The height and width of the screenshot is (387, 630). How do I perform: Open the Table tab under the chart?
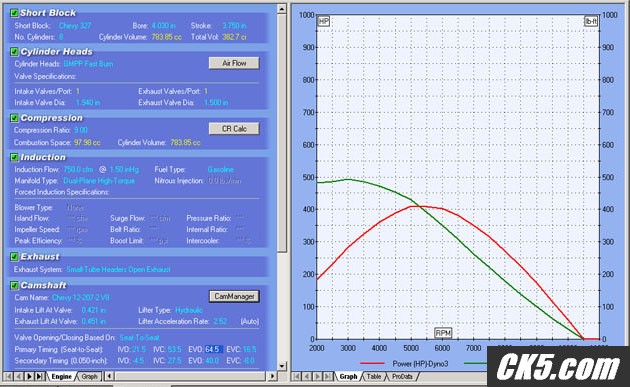374,377
